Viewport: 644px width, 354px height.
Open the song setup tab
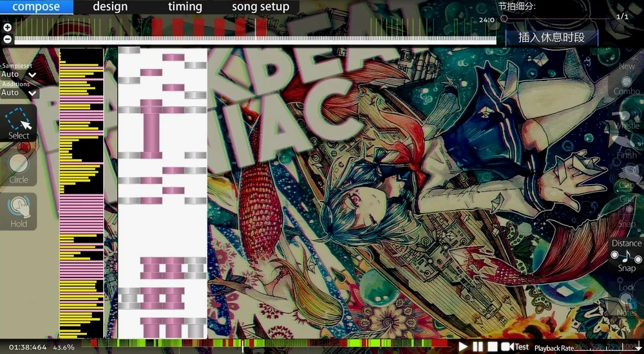click(x=261, y=7)
